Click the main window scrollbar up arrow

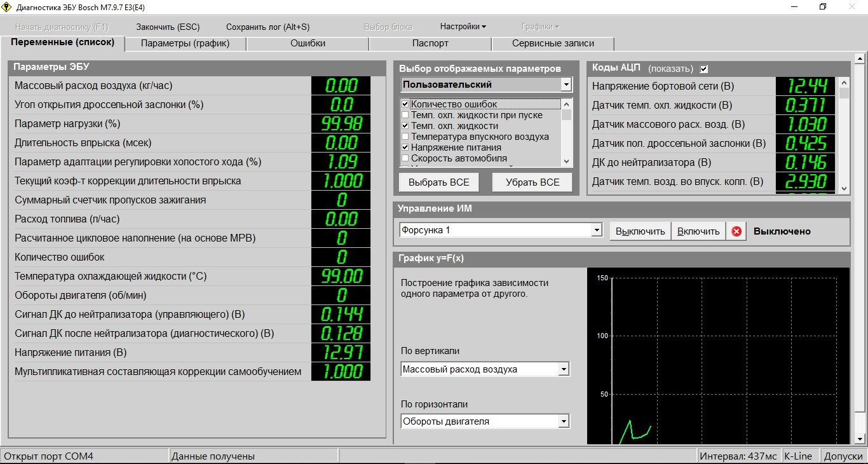click(x=860, y=58)
